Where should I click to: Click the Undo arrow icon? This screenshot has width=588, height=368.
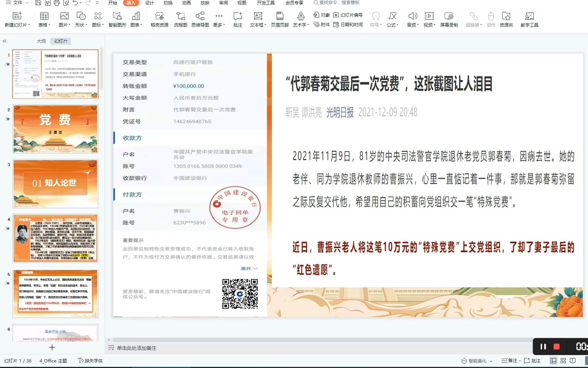coord(75,3)
